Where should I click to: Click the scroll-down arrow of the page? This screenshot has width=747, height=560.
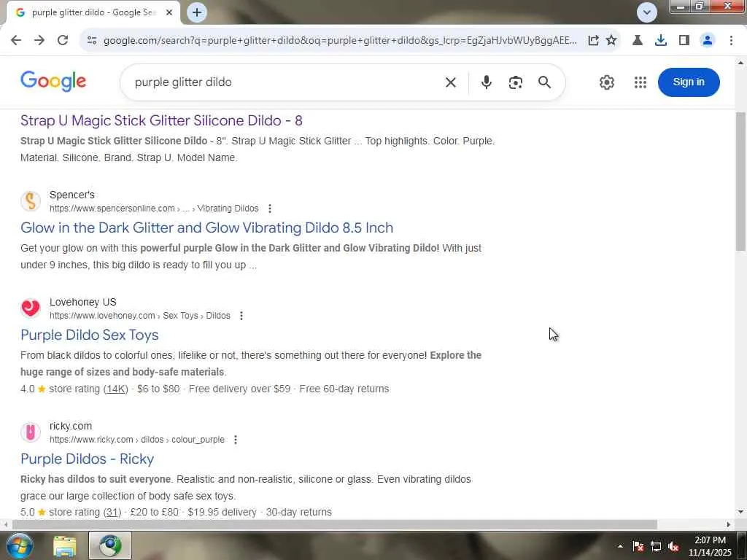click(740, 513)
